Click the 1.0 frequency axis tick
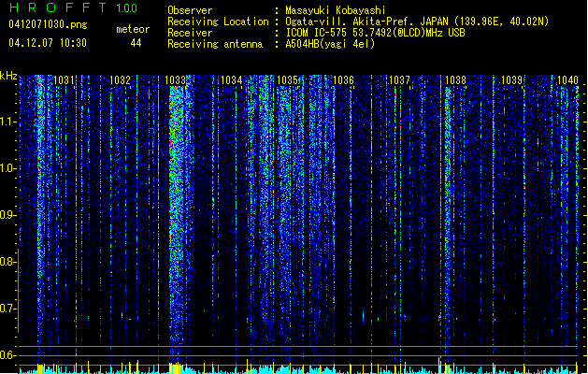This screenshot has height=374, width=588. tap(8, 168)
